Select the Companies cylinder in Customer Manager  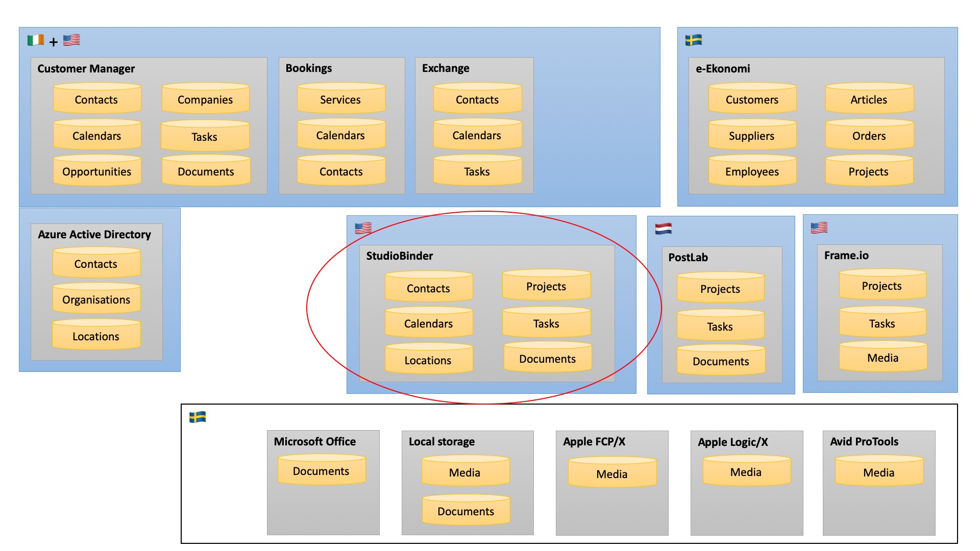(x=206, y=98)
